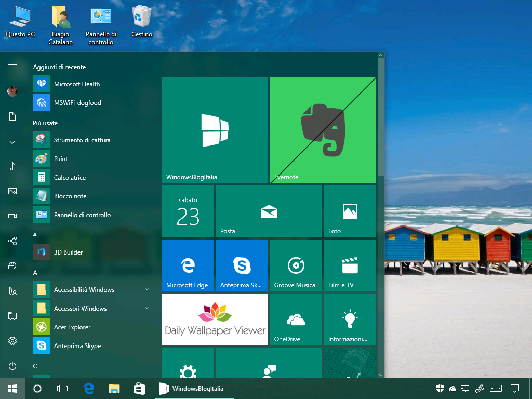Open Action Center notification icon
532x399 pixels.
pyautogui.click(x=515, y=389)
